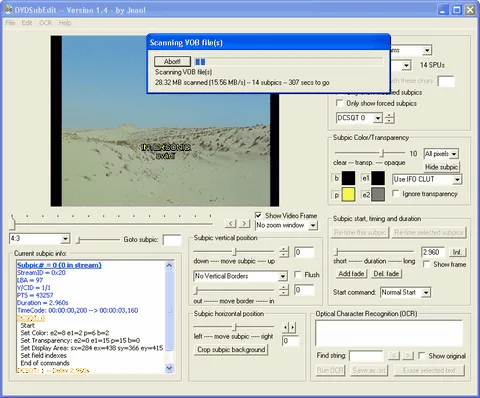480x398 pixels.
Task: Click the horizontal position right arrow
Action: (x=292, y=328)
